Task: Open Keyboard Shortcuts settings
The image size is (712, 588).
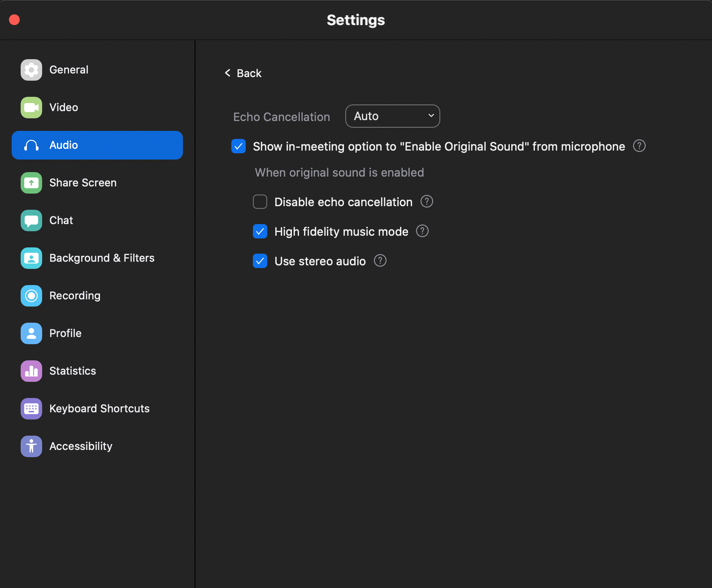Action: click(97, 409)
